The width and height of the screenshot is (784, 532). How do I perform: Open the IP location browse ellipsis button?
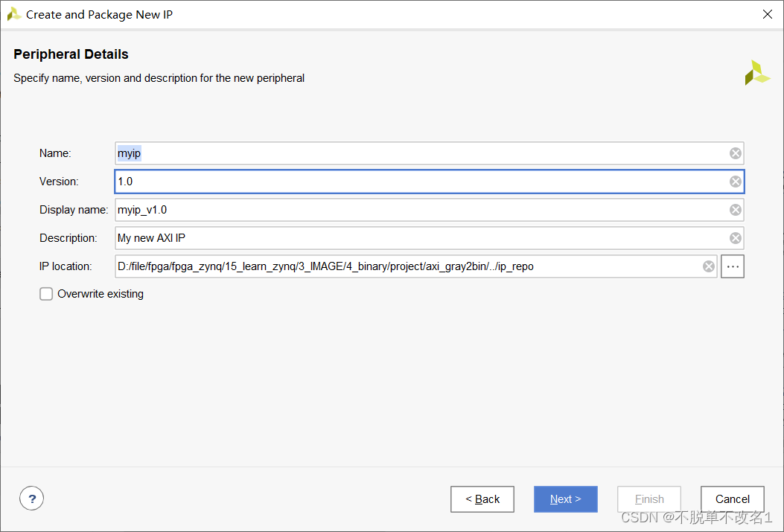[733, 266]
